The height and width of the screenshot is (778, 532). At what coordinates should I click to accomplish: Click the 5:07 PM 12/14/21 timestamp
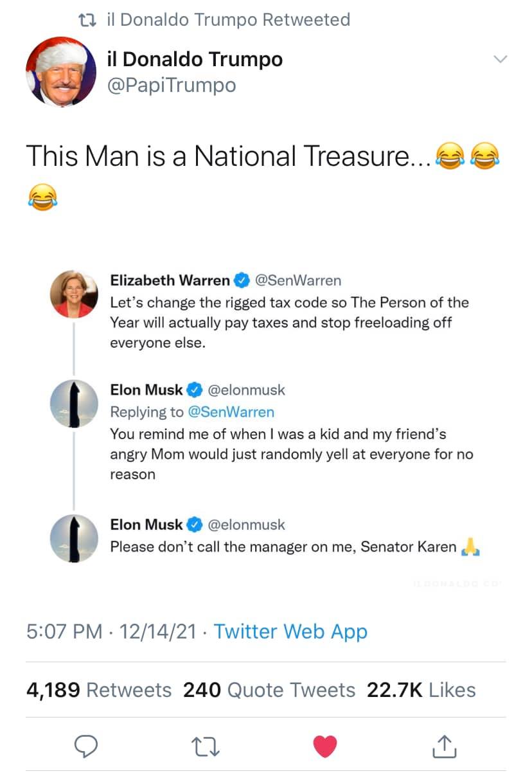coord(111,631)
